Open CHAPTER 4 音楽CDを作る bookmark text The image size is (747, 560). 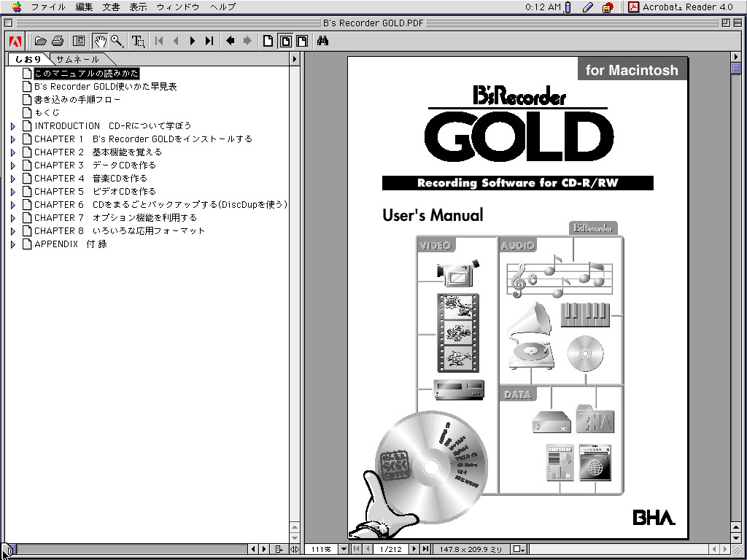[x=91, y=179]
